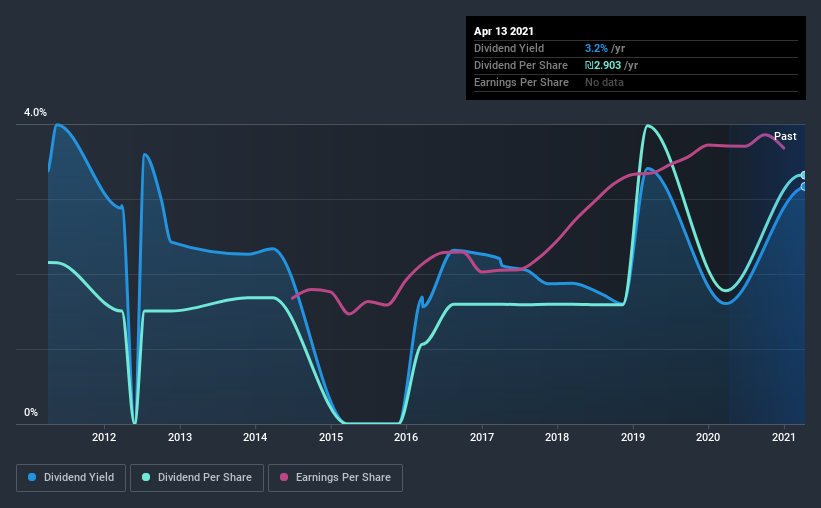This screenshot has width=821, height=508.
Task: Toggle the Earnings Per Share legend button
Action: tap(335, 478)
